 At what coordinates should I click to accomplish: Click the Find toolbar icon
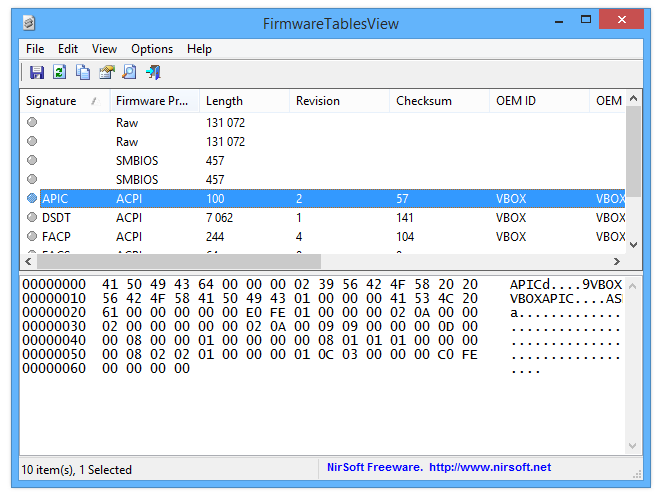[x=129, y=72]
